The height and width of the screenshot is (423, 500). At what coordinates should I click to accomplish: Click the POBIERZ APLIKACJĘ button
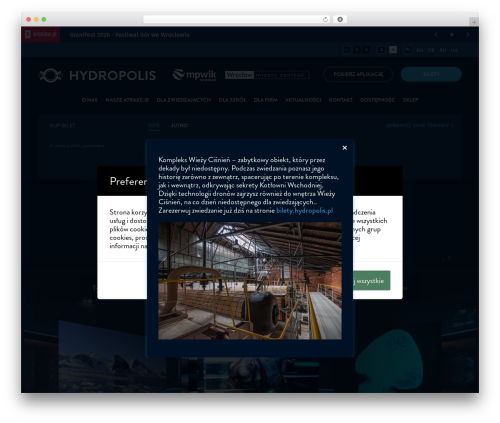[358, 74]
